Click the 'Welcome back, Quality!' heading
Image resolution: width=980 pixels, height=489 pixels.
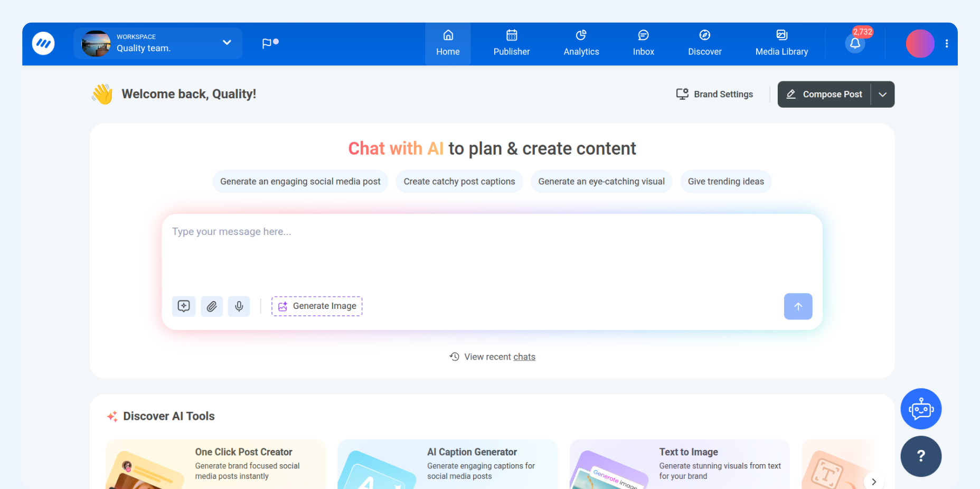coord(189,94)
